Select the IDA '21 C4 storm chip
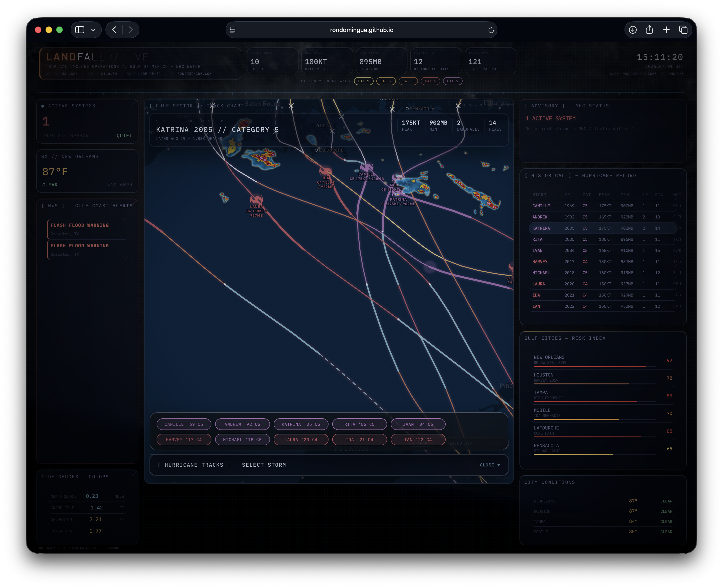This screenshot has height=588, width=723. coord(360,440)
